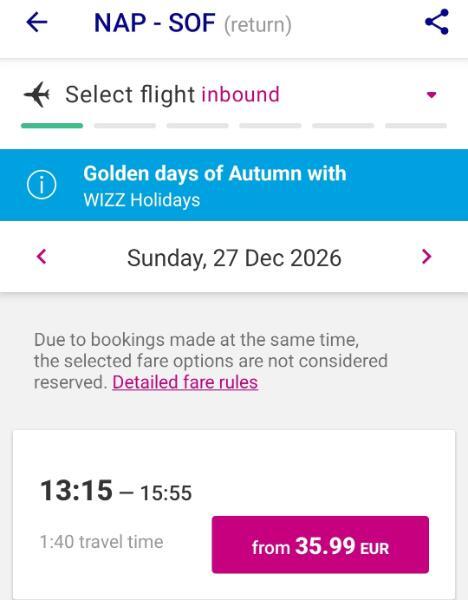
Task: Go to previous day with left chevron
Action: pos(42,256)
